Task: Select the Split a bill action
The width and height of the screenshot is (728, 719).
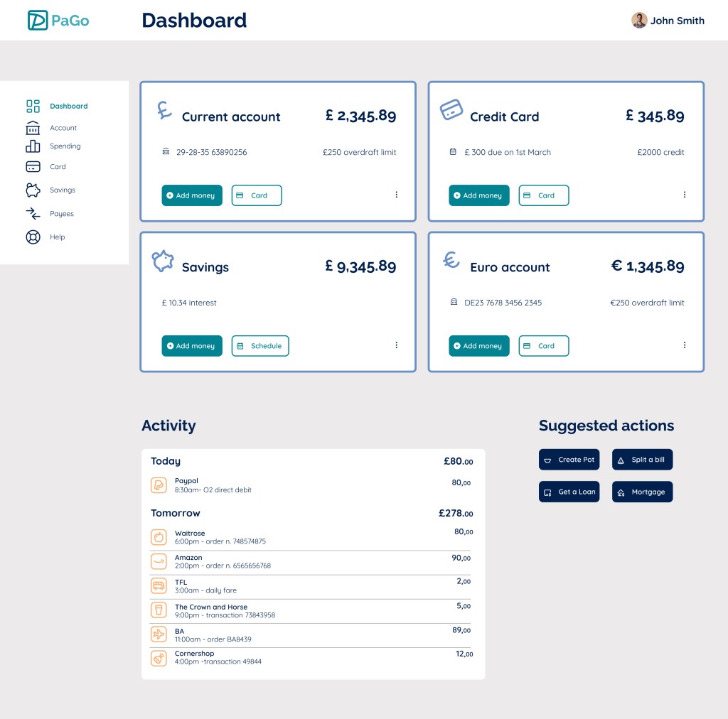Action: (x=642, y=459)
